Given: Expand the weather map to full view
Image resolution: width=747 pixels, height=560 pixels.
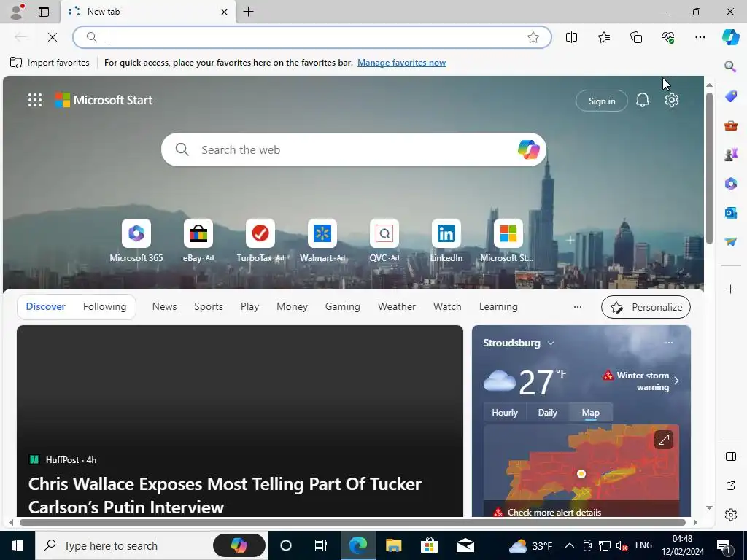Looking at the screenshot, I should pyautogui.click(x=663, y=440).
